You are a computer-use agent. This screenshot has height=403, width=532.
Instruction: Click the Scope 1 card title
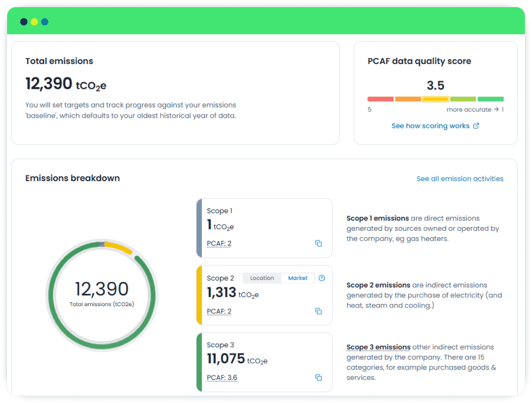(219, 211)
